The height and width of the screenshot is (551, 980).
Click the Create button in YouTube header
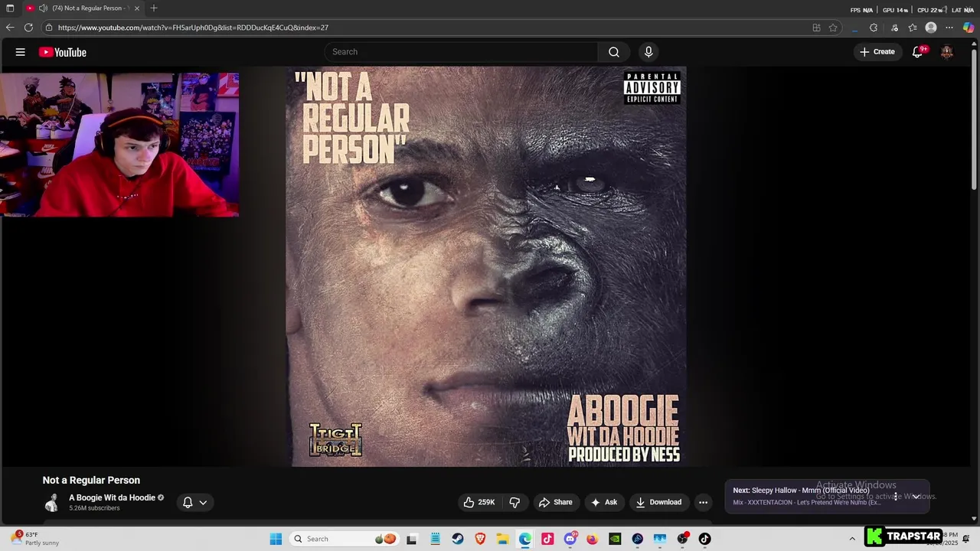877,52
